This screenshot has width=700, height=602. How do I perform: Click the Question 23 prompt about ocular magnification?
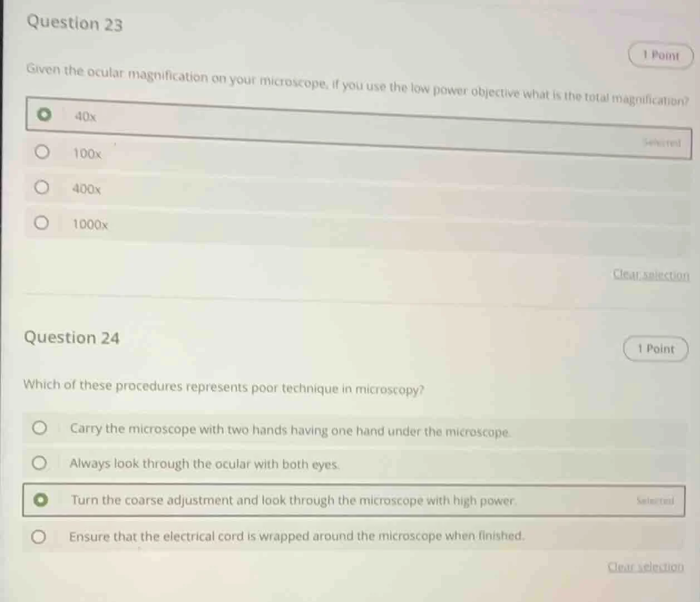click(x=356, y=86)
